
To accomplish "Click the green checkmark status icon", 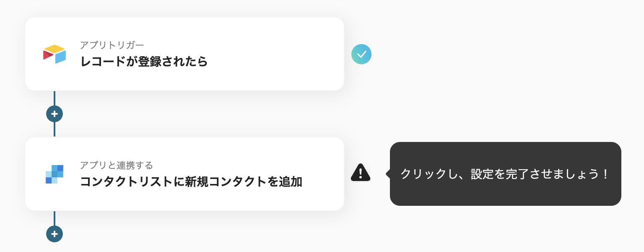I will coord(361,54).
